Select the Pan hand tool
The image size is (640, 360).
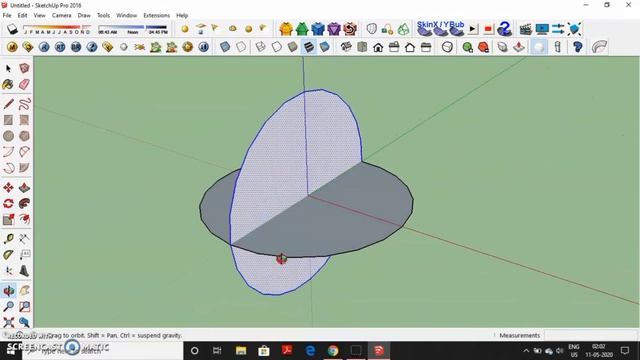pyautogui.click(x=24, y=291)
